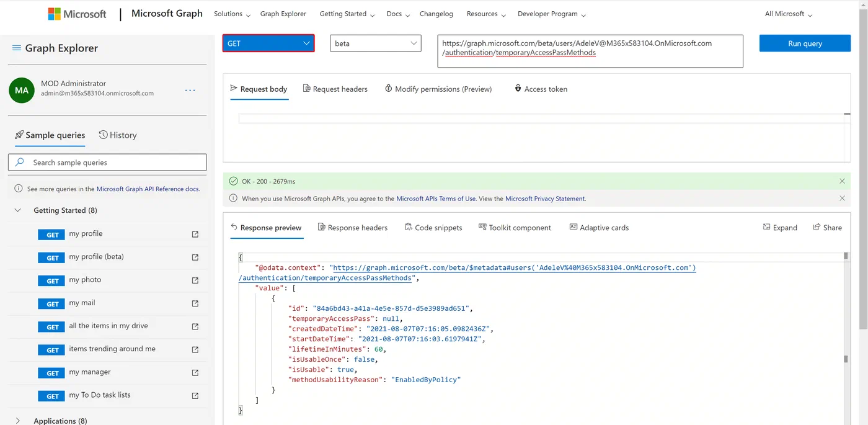The image size is (868, 425).
Task: Open 'items trending around me' docs icon
Action: [x=195, y=349]
